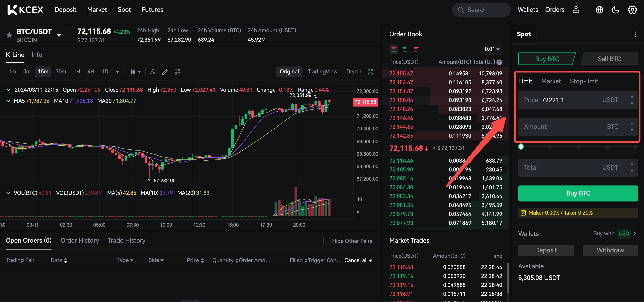Select the Stop-limit order type tab

tap(584, 81)
